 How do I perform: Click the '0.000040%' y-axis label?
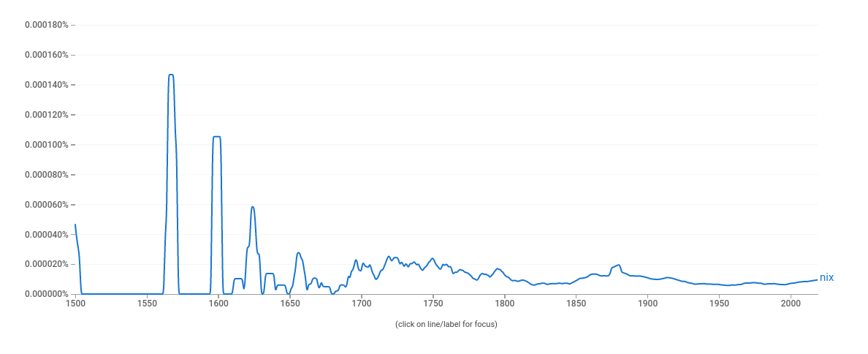click(x=47, y=235)
